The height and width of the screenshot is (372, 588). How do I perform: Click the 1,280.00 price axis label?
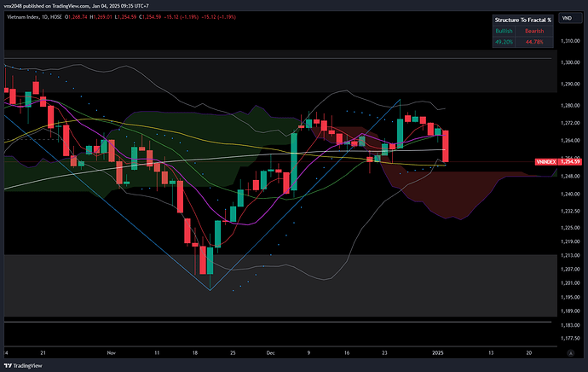[x=570, y=106]
